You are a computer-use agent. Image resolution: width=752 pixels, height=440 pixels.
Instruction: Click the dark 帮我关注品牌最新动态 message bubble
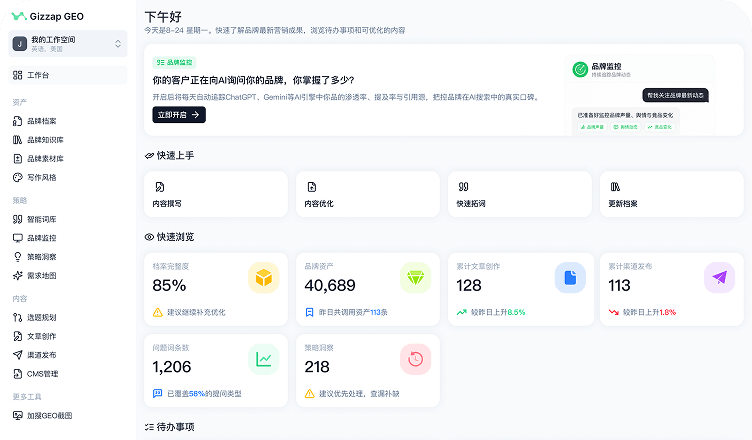click(675, 95)
